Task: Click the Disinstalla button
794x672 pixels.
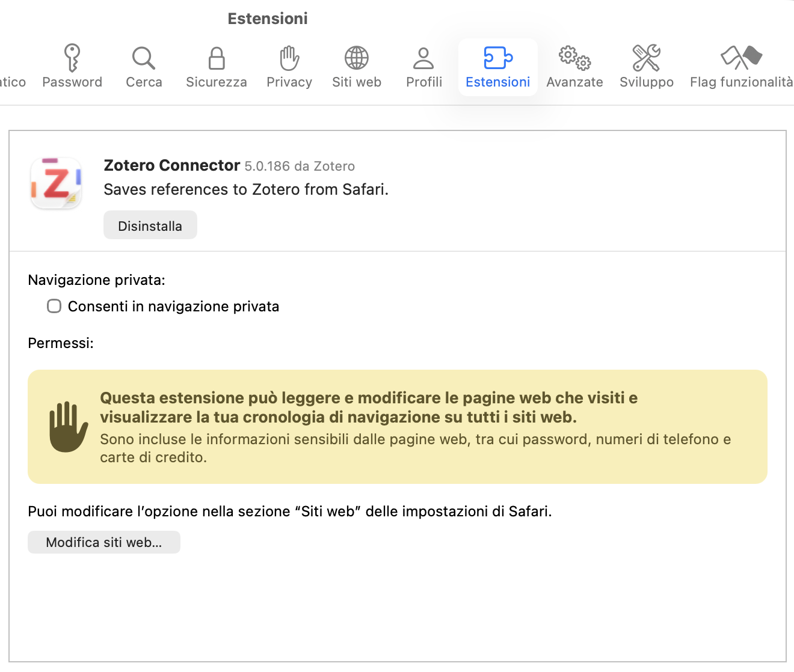Action: (x=150, y=225)
